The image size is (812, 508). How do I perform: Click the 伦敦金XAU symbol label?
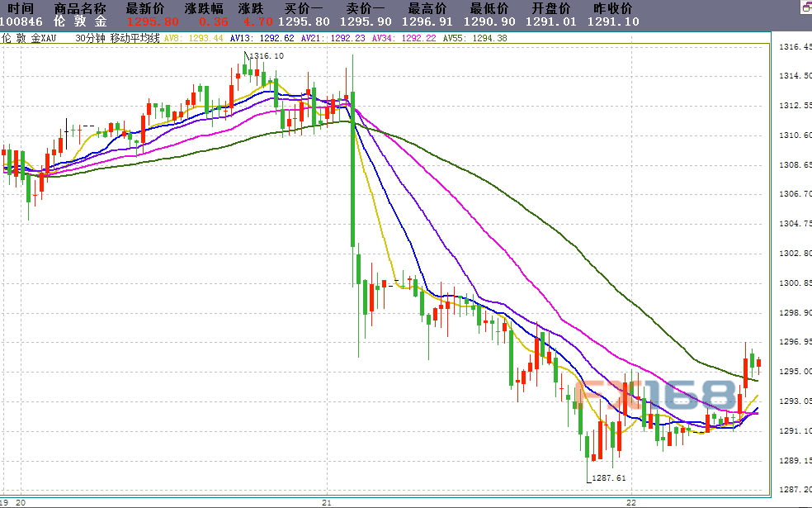point(29,38)
